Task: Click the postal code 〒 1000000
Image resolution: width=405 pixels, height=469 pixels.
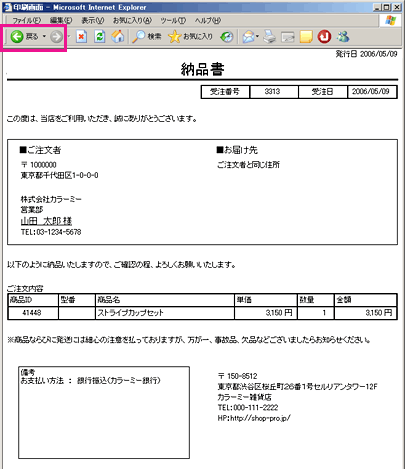Action: (x=38, y=165)
